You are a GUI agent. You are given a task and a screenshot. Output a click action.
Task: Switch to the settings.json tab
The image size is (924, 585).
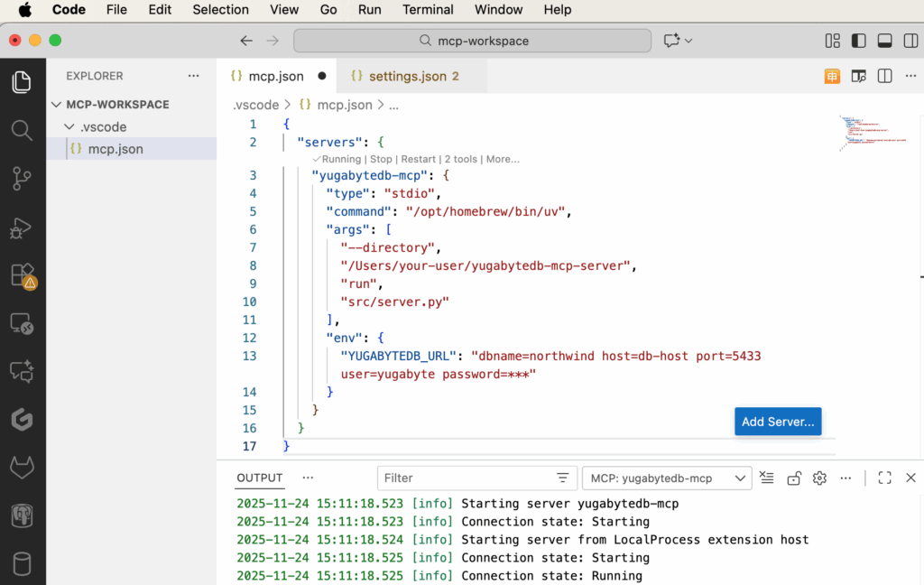click(406, 76)
